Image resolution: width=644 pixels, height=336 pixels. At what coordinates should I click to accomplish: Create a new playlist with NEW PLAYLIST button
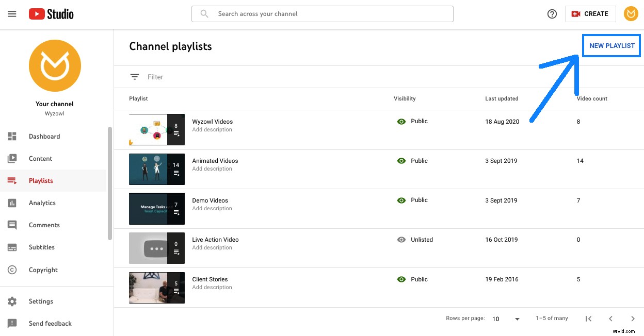(x=611, y=45)
